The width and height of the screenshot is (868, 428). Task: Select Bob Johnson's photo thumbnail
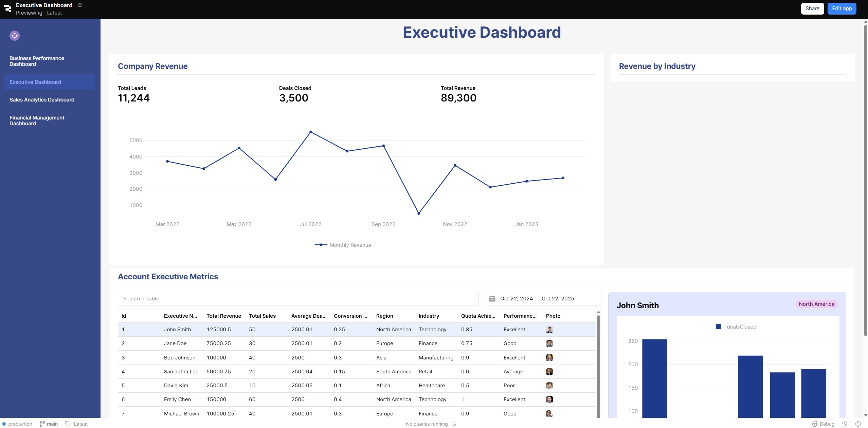click(549, 358)
